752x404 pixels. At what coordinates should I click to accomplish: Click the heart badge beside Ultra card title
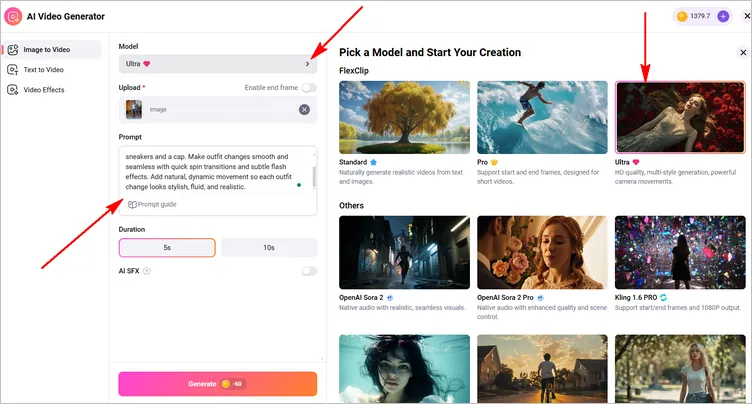[x=636, y=162]
